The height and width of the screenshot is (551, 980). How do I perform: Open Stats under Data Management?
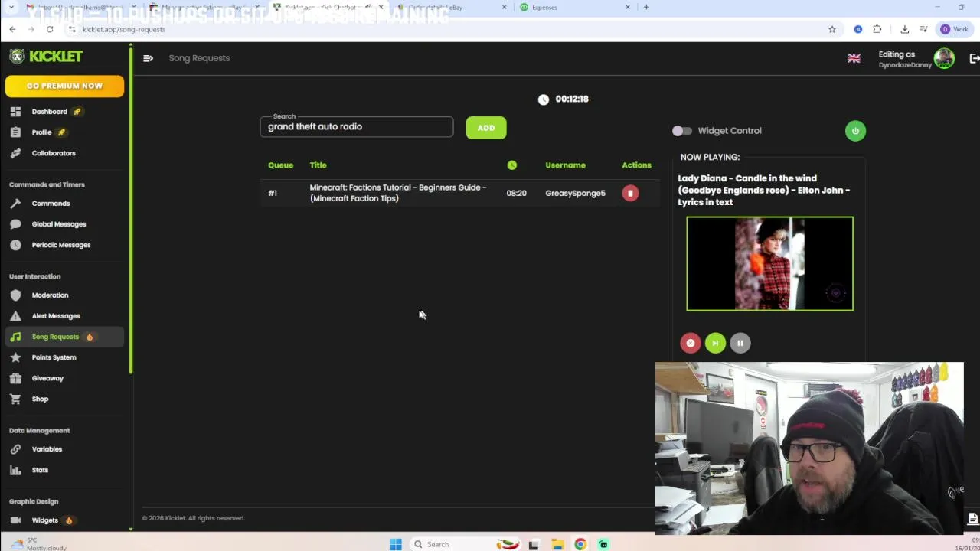40,470
